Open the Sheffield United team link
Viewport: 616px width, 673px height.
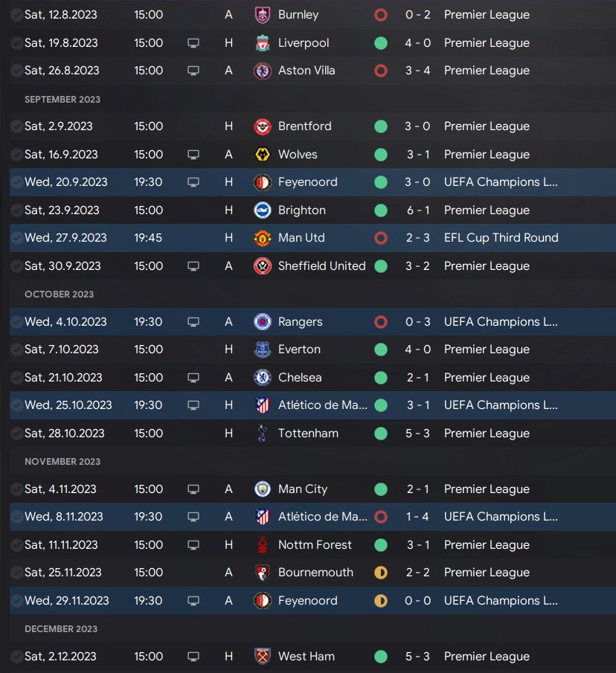click(321, 266)
